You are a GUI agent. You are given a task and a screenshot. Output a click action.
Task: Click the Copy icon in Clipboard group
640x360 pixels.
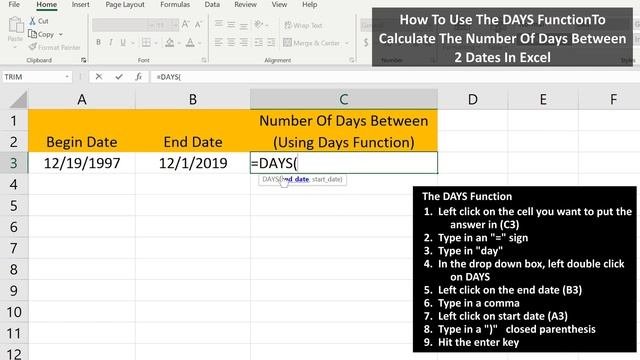pyautogui.click(x=32, y=34)
